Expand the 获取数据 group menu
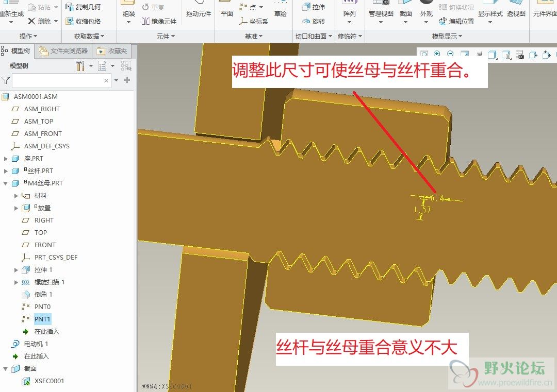557x392 pixels. (89, 36)
